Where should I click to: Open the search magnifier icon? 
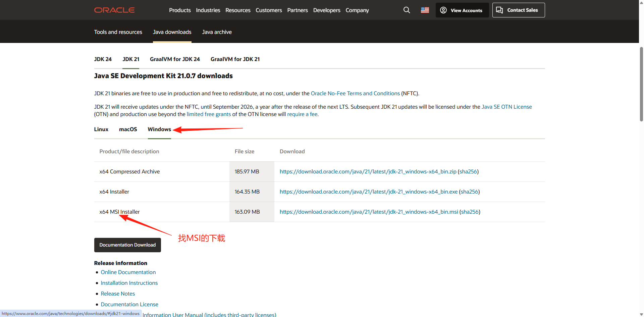click(407, 10)
